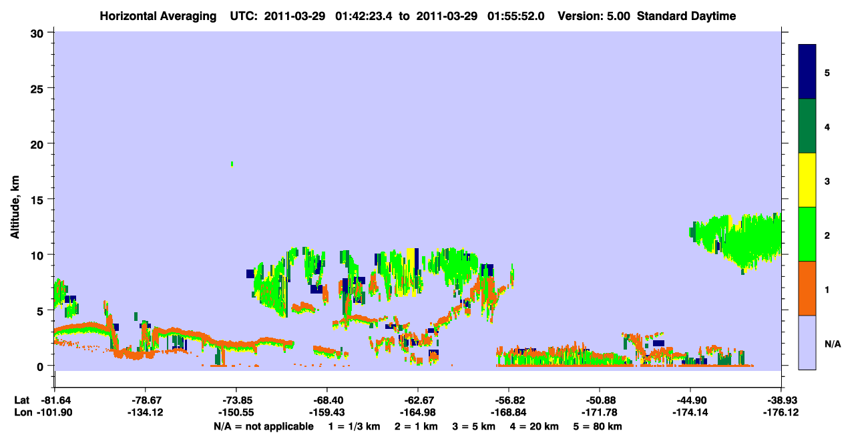The height and width of the screenshot is (445, 868).
Task: Click longitude value -164.98
Action: pos(417,412)
